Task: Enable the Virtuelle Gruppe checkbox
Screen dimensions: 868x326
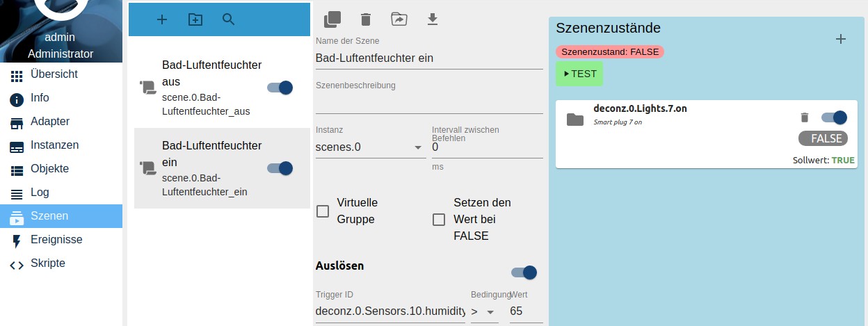Action: point(323,211)
